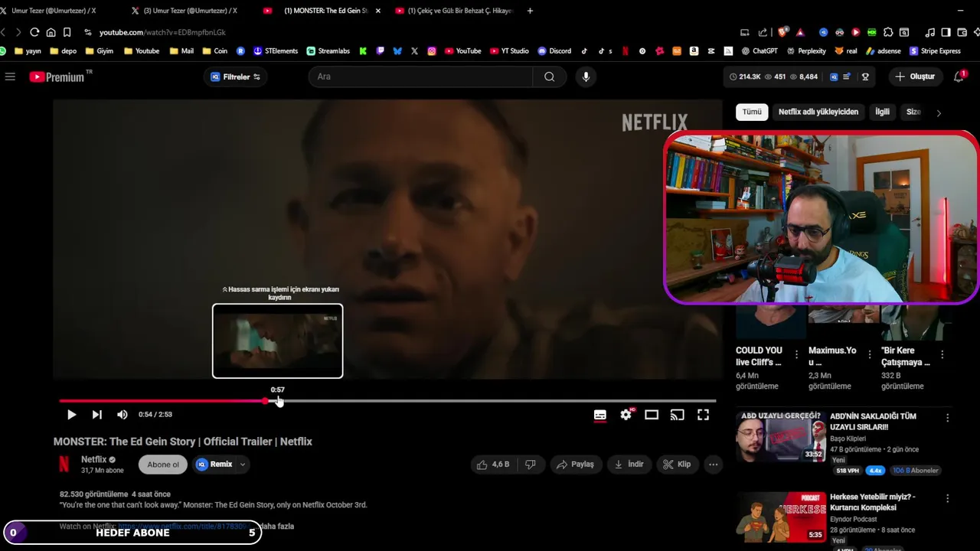This screenshot has width=980, height=551.
Task: Open the Perplexity bookmark
Action: (x=805, y=51)
